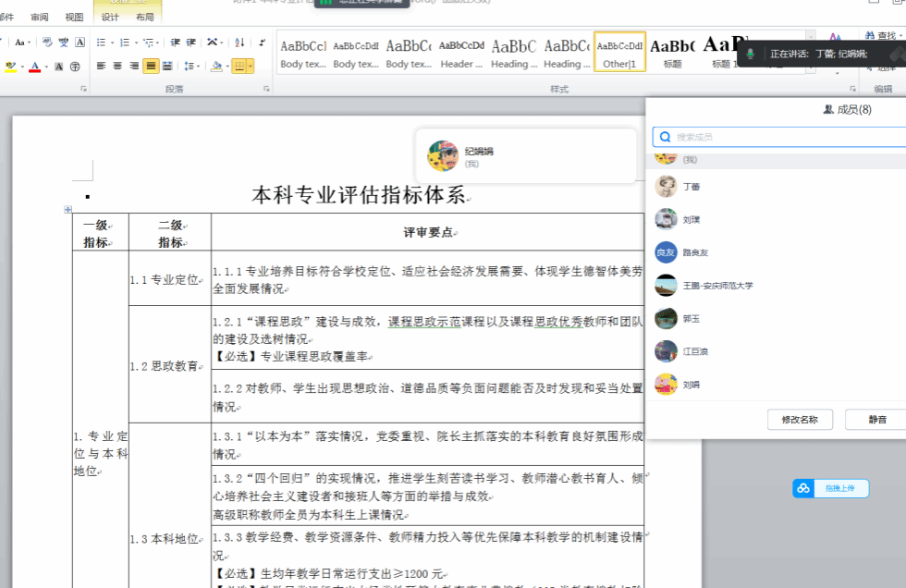This screenshot has height=588, width=906.
Task: Open the 视图 ribbon tab
Action: point(74,17)
